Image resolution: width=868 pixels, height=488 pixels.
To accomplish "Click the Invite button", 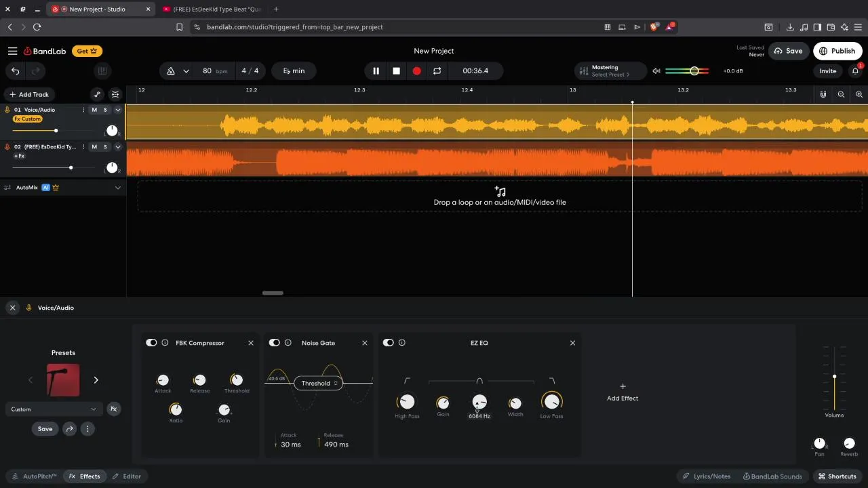I will (828, 70).
